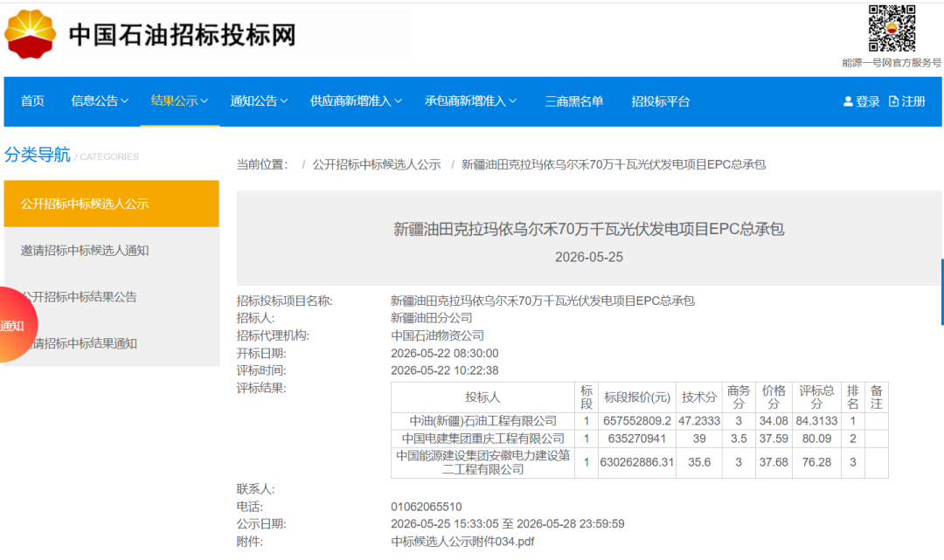944x560 pixels.
Task: Click the 技术分 column header
Action: point(699,397)
